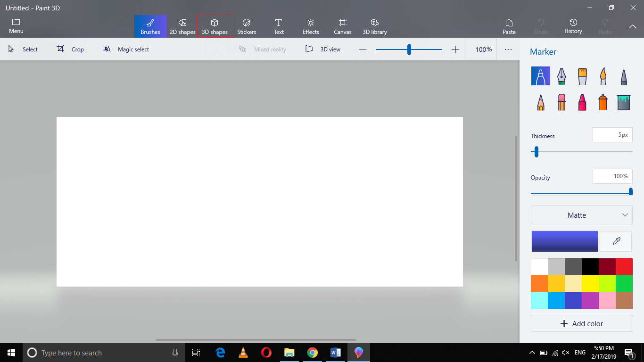This screenshot has width=644, height=362.
Task: Select the Crayon brush
Action: tap(582, 102)
